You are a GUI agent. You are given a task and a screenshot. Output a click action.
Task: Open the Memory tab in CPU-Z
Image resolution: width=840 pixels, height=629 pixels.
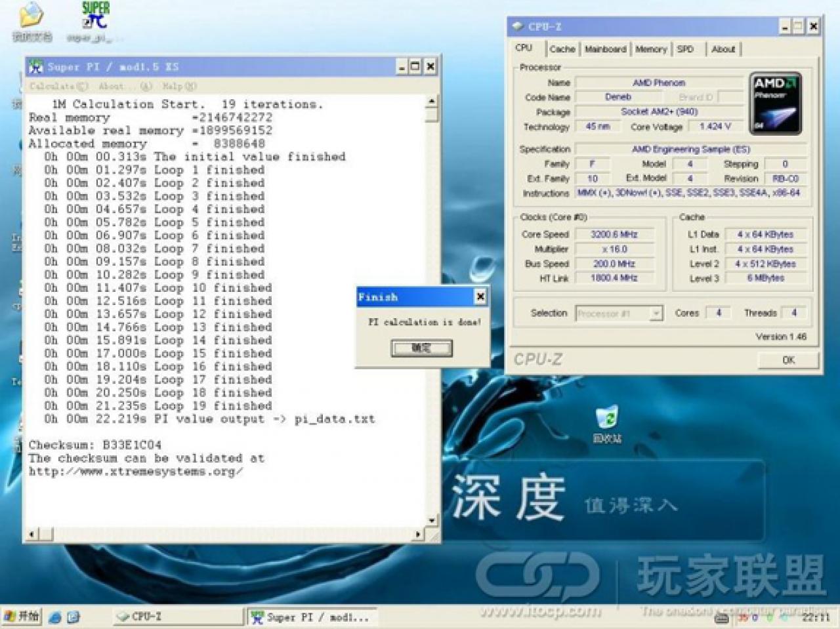tap(650, 49)
